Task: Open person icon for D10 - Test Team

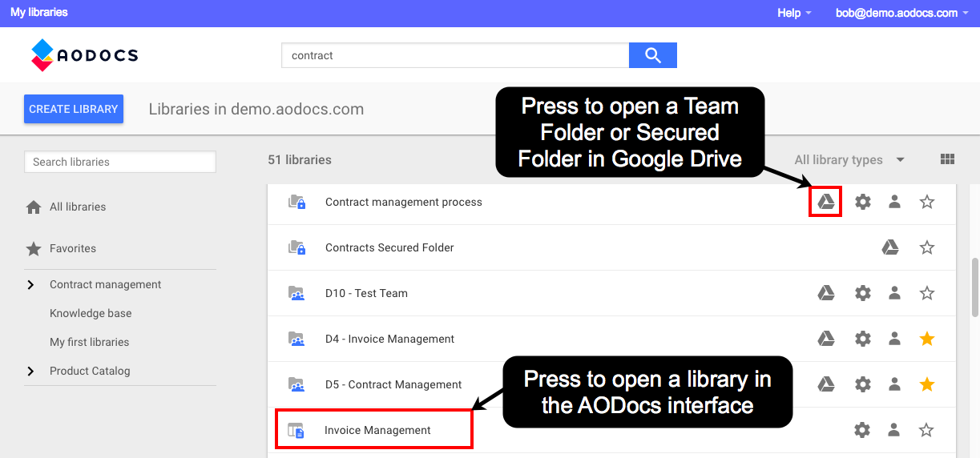Action: [x=895, y=293]
